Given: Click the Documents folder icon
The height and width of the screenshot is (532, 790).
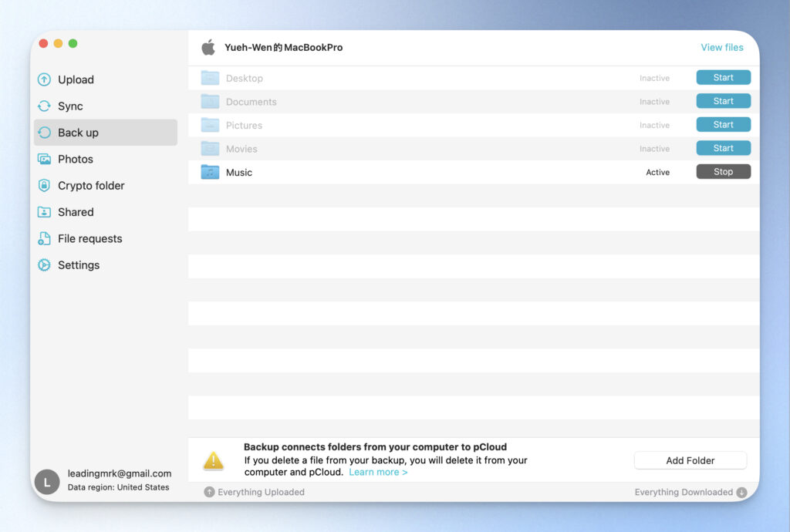Looking at the screenshot, I should click(x=210, y=102).
